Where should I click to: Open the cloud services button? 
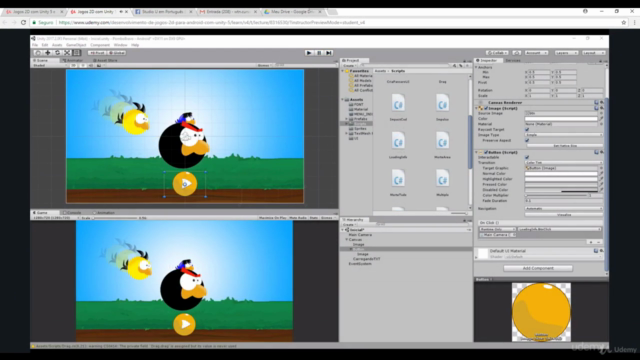pyautogui.click(x=516, y=53)
